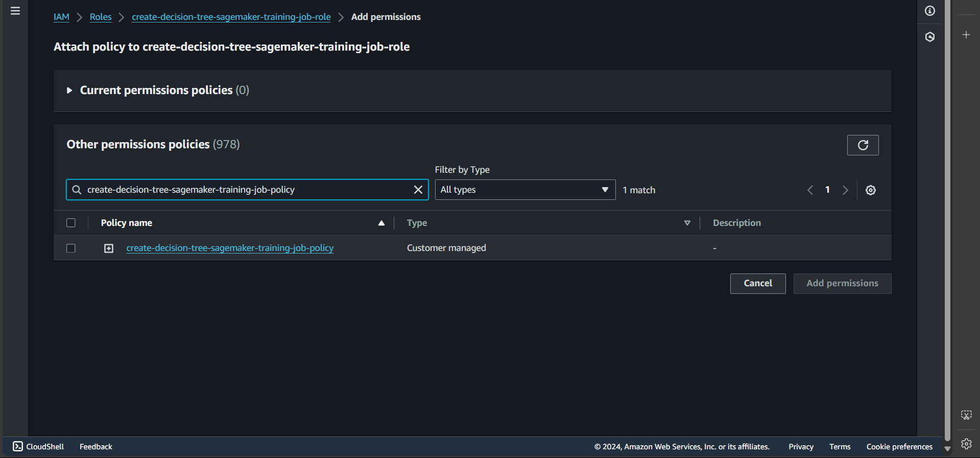Image resolution: width=980 pixels, height=458 pixels.
Task: Open create-decision-tree-sagemaker-training-job-role breadcrumb
Action: (231, 17)
